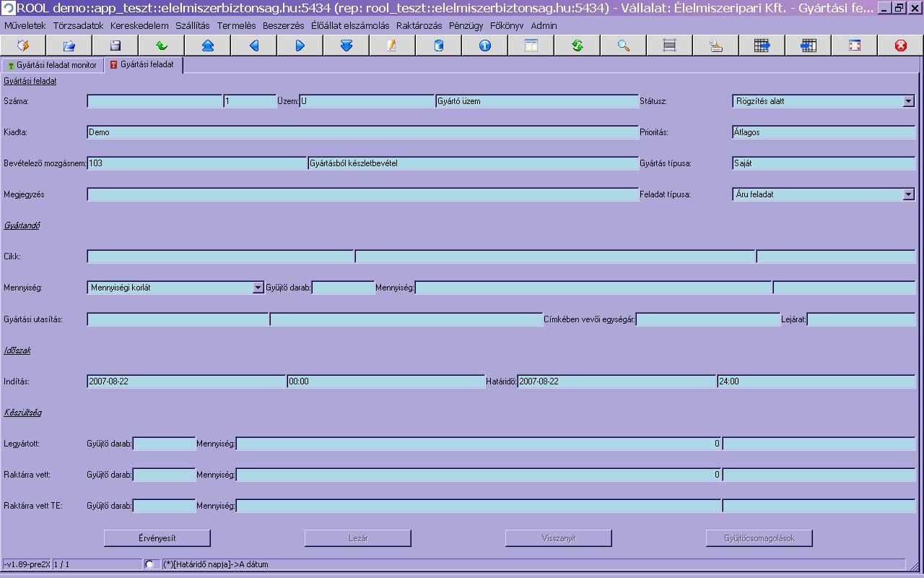924x578 pixels.
Task: Click the blue info toolbar icon
Action: coord(484,46)
